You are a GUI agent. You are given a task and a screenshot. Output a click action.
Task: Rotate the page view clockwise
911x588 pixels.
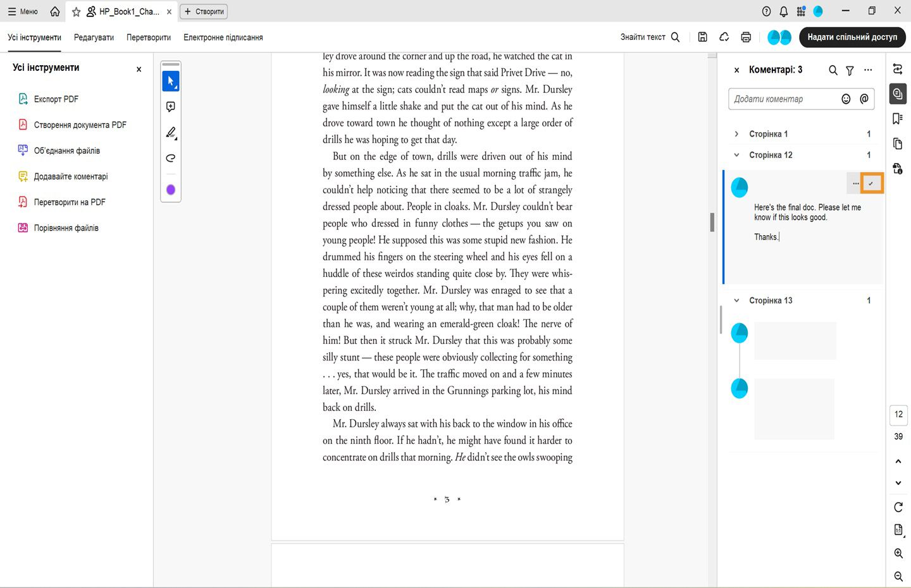coord(898,507)
